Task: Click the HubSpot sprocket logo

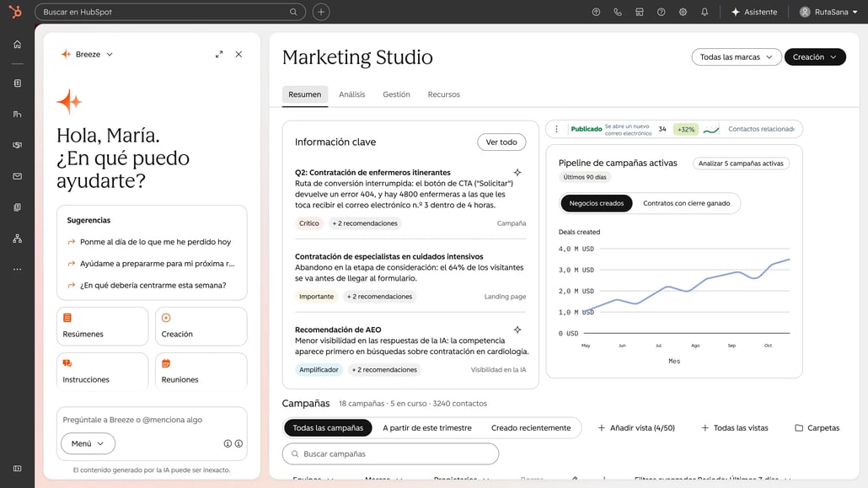Action: (15, 12)
